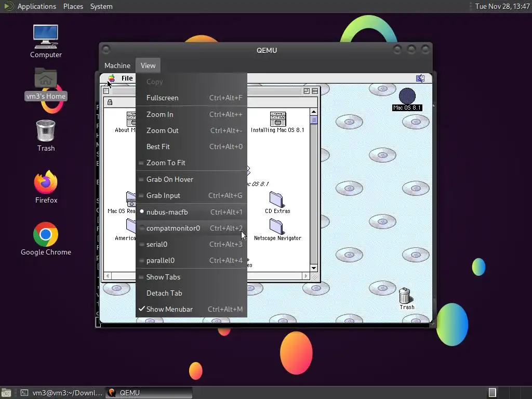Click Mac Finder scroll up arrow
Screen dimensions: 532x399
point(314,112)
